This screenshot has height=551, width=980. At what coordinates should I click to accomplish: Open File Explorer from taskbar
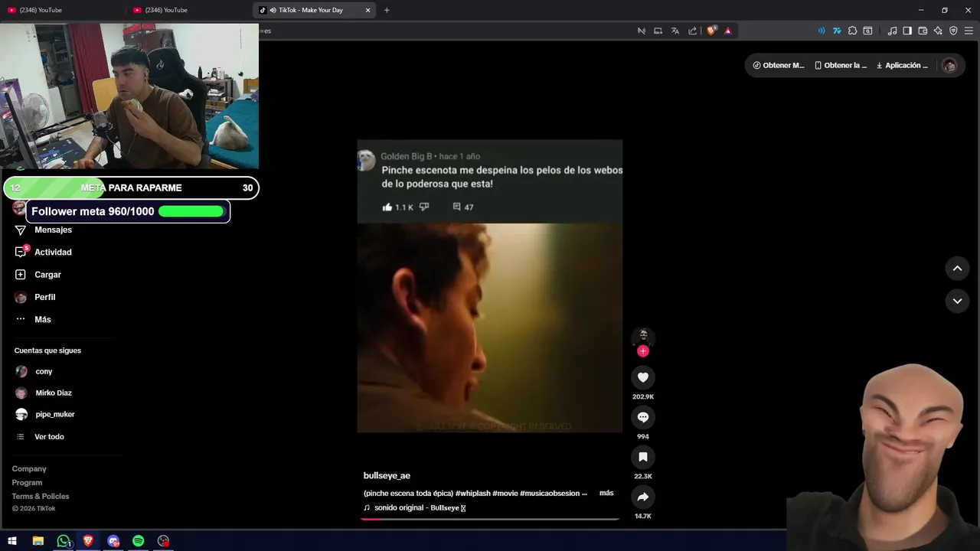[x=38, y=541]
